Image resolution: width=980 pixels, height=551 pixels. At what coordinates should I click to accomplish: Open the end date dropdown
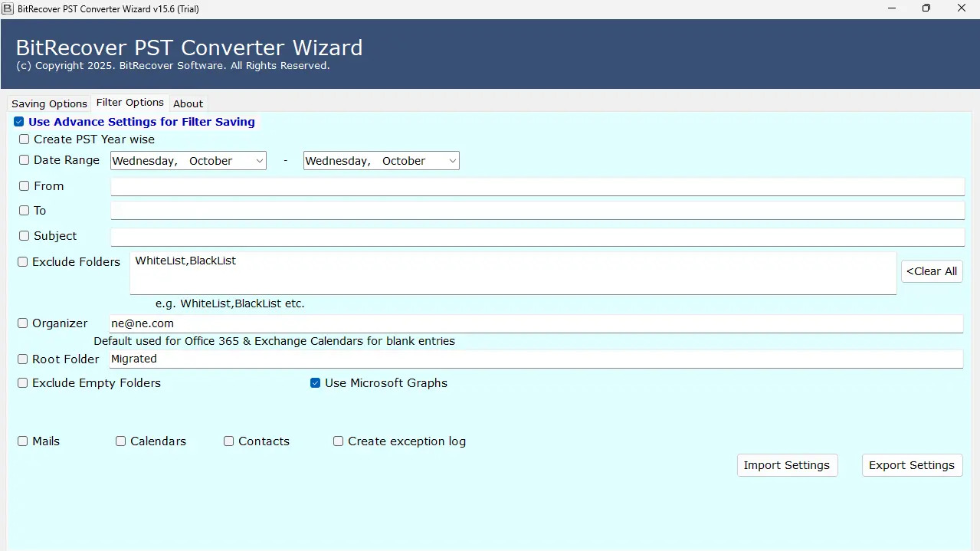click(452, 160)
